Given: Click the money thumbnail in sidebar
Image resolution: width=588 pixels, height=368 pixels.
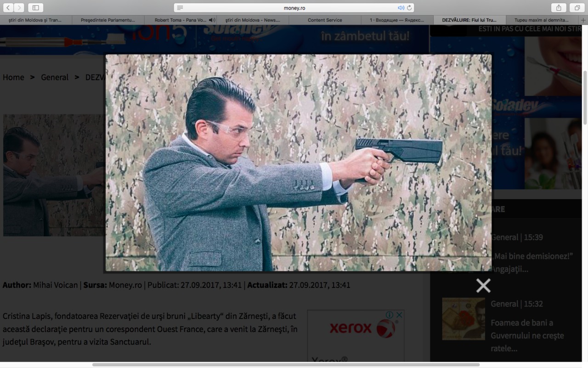Looking at the screenshot, I should coord(464,319).
